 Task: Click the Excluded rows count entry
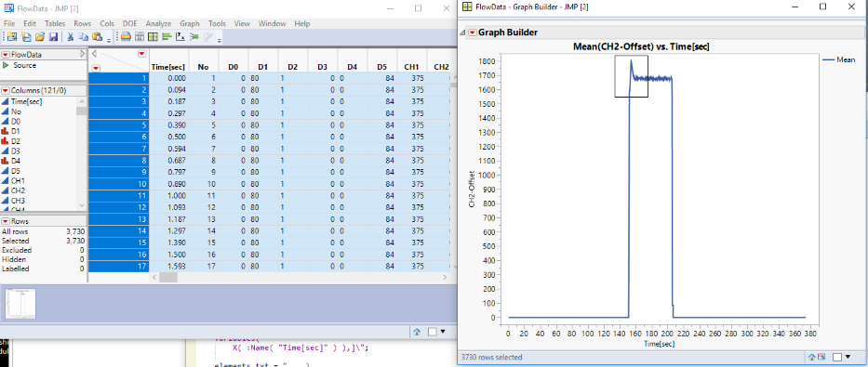coord(43,250)
